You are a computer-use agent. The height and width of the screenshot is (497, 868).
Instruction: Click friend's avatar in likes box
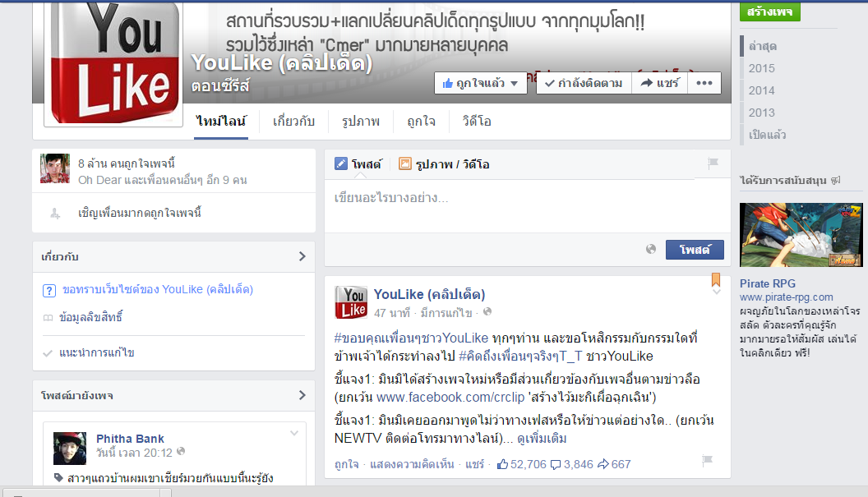(x=55, y=168)
